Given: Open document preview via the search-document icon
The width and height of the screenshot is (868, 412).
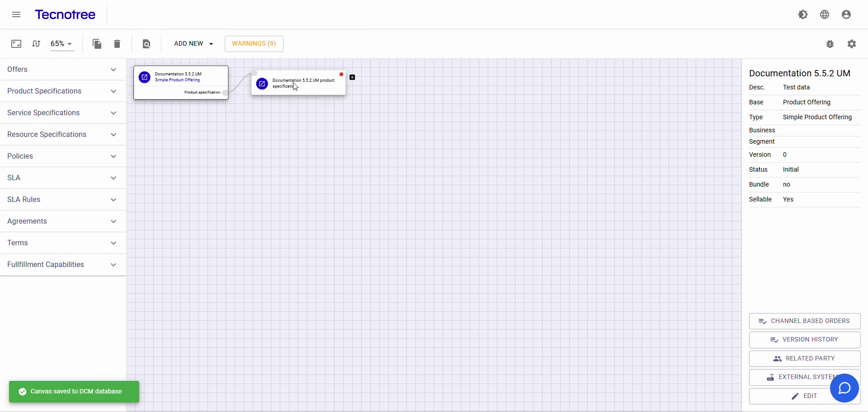Looking at the screenshot, I should pyautogui.click(x=146, y=44).
